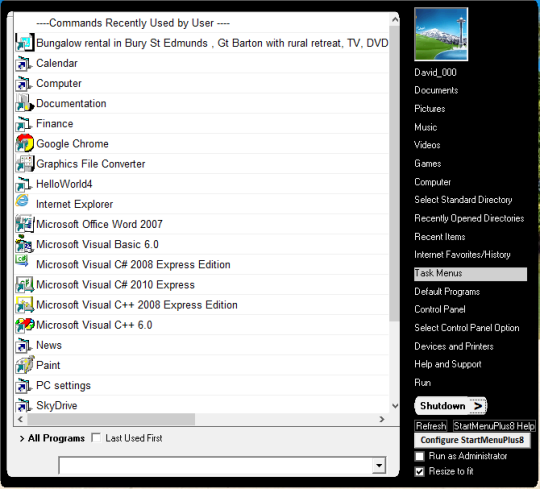The height and width of the screenshot is (489, 540).
Task: Open Internet Favorites/History
Action: click(462, 255)
